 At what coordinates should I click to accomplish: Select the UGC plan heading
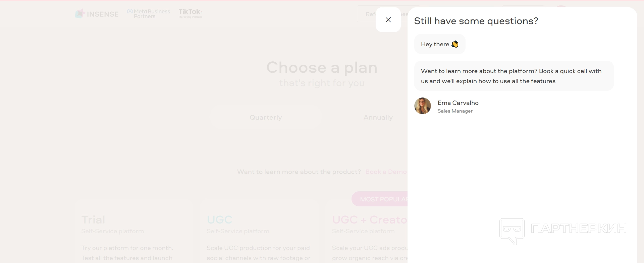219,220
